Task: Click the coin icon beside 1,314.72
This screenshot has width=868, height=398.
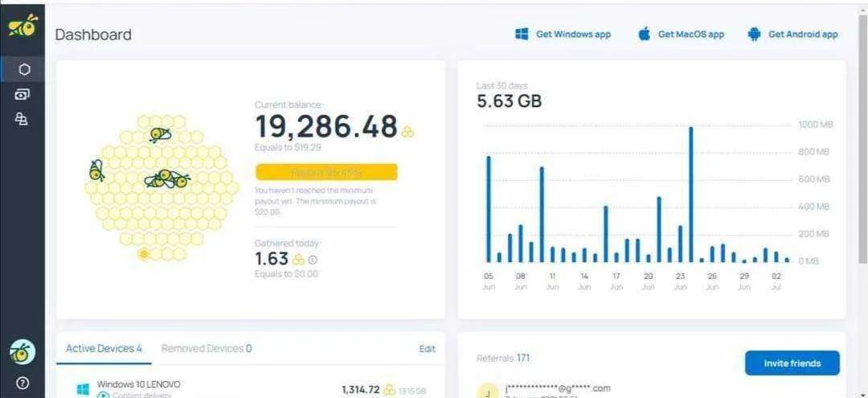Action: (x=389, y=390)
